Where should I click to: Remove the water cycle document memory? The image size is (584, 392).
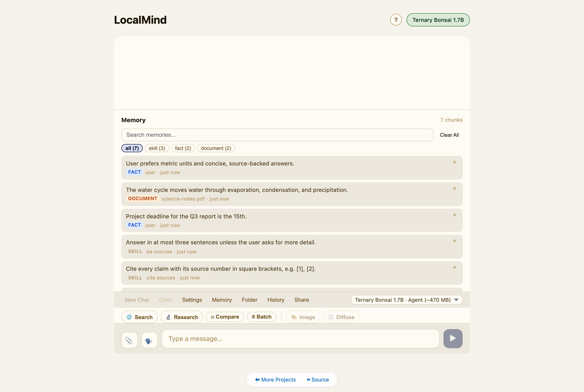454,188
